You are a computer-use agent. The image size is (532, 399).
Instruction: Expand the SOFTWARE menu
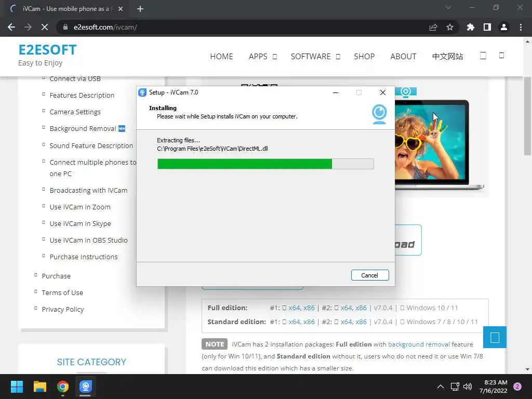(x=315, y=56)
